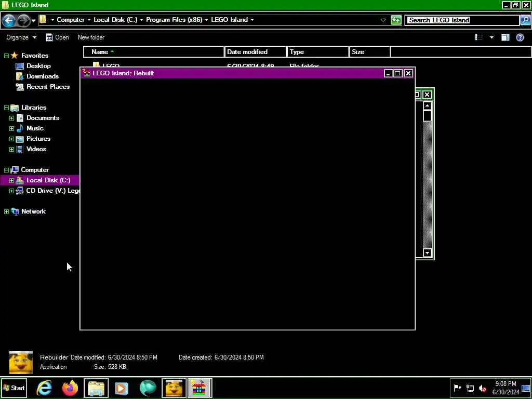Expand the Pictures library
The height and width of the screenshot is (399, 532).
(11, 139)
